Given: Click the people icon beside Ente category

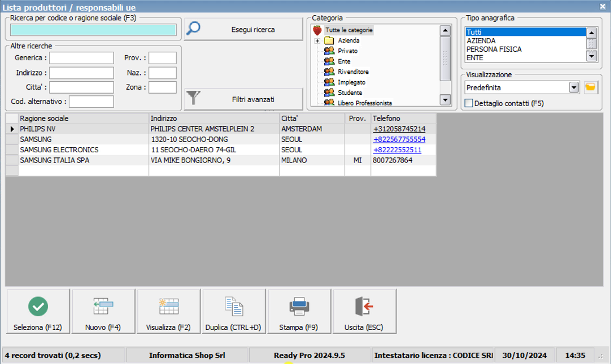Looking at the screenshot, I should click(329, 61).
